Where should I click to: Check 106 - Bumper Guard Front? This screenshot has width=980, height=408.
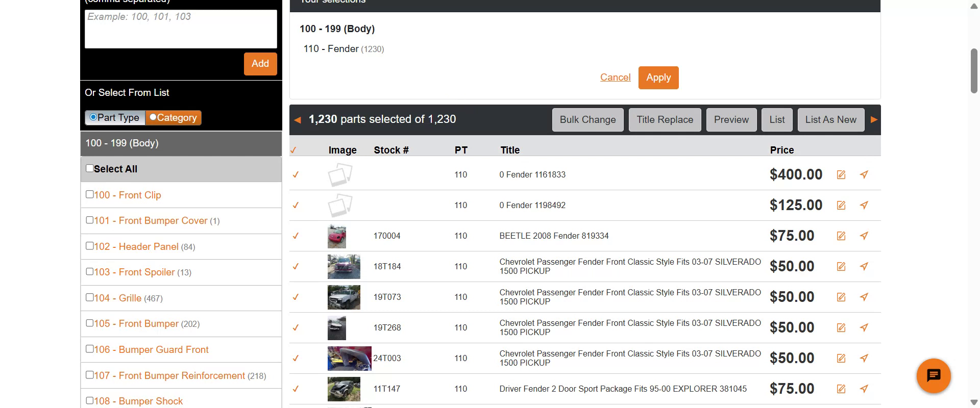click(90, 349)
